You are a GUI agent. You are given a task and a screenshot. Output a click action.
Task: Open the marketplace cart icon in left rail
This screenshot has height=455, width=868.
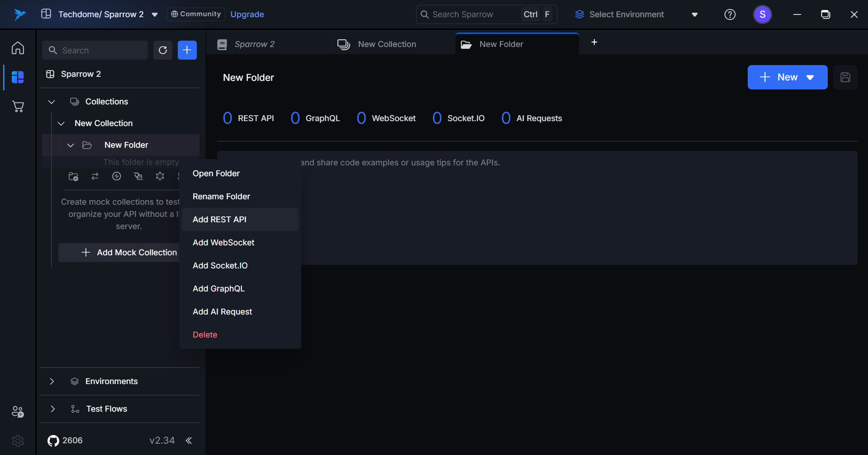point(18,107)
